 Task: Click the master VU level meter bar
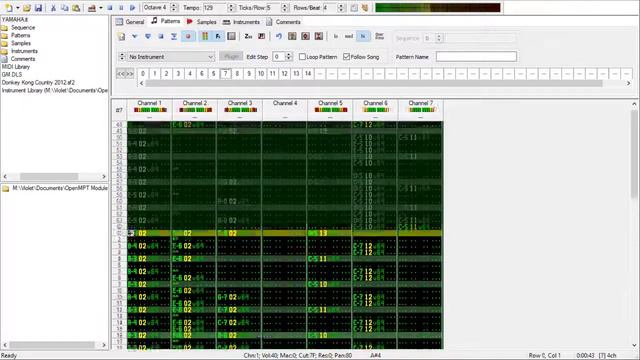(438, 7)
